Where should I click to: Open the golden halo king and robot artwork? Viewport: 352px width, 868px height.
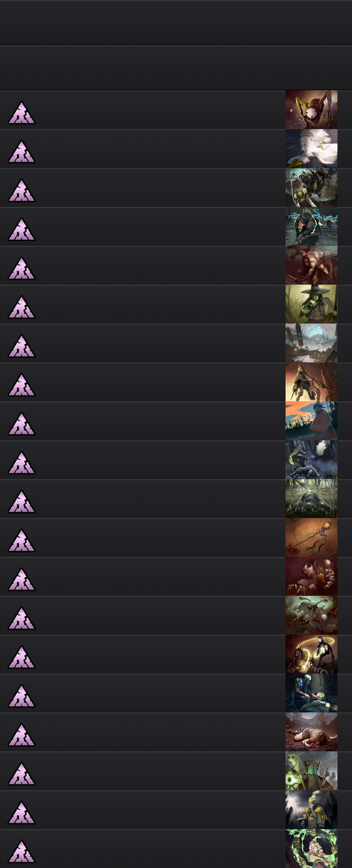[x=312, y=654]
